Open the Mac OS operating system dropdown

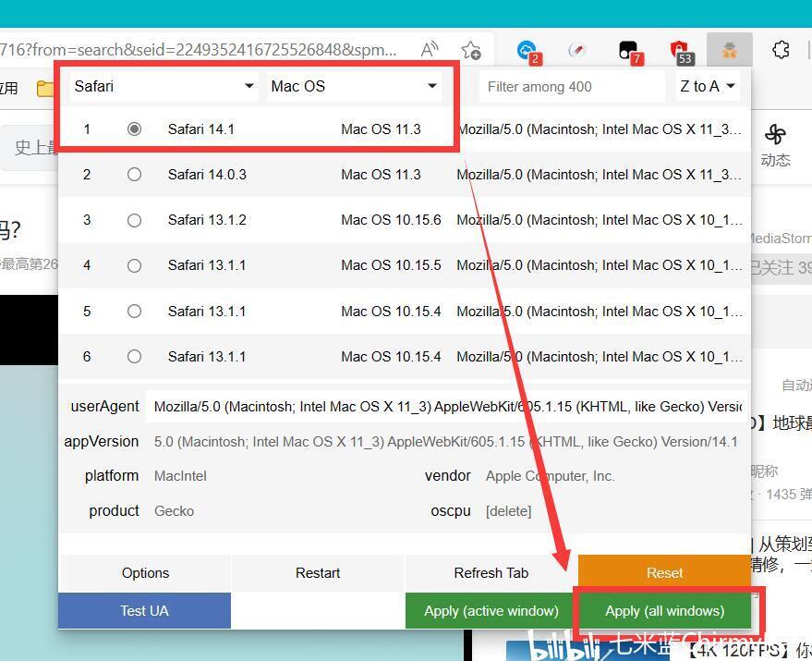click(x=354, y=86)
